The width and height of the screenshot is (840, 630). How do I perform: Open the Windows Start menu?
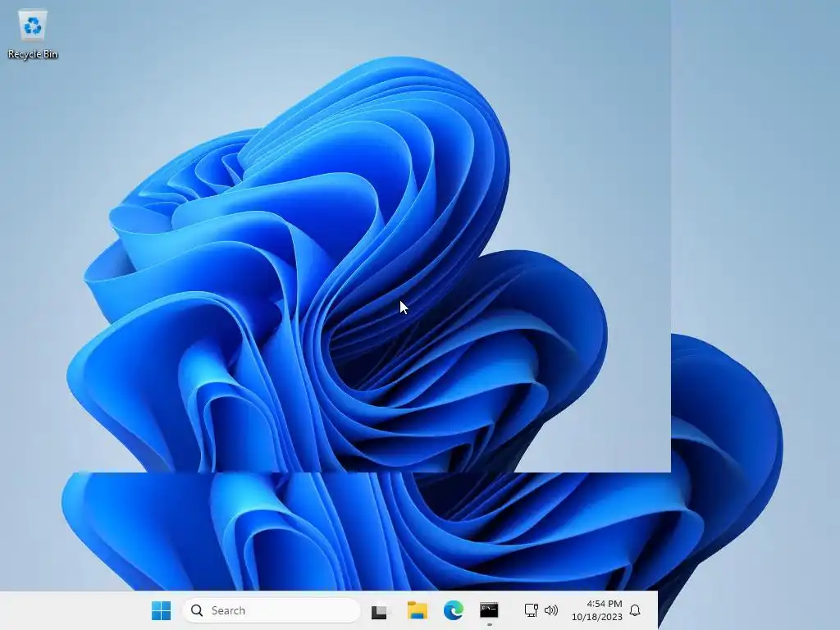[x=161, y=610]
